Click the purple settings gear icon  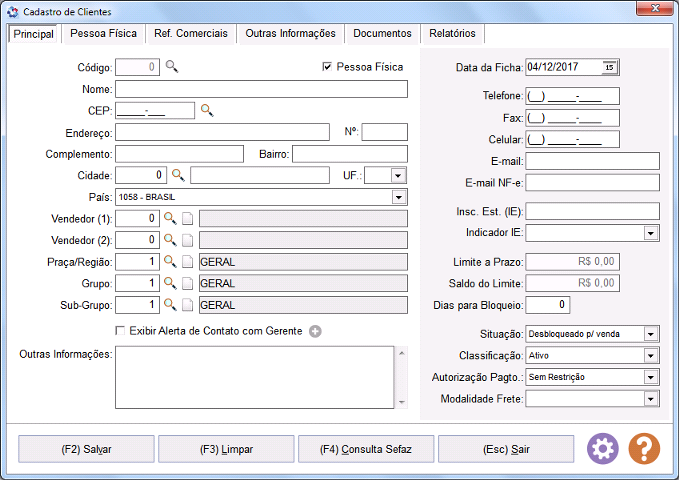[x=603, y=449]
